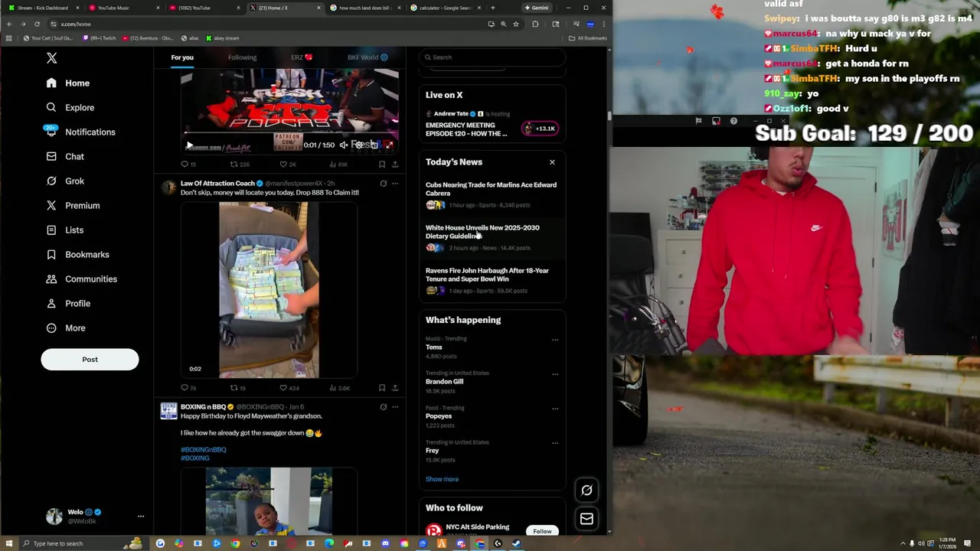This screenshot has height=551, width=980.
Task: Open Communities in the sidebar
Action: coord(81,279)
